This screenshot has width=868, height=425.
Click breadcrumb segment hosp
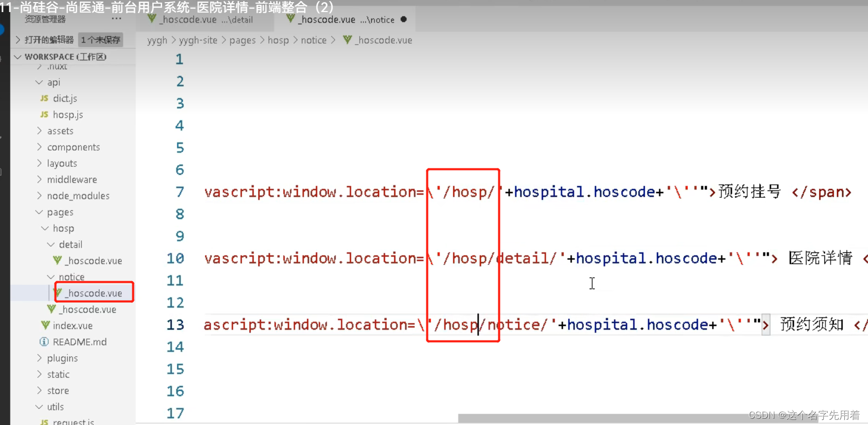click(278, 40)
